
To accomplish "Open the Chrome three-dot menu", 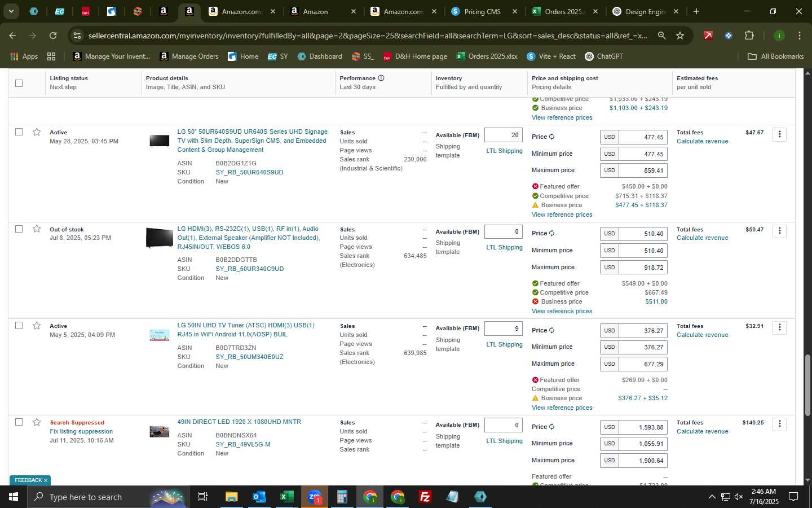I will [x=800, y=36].
